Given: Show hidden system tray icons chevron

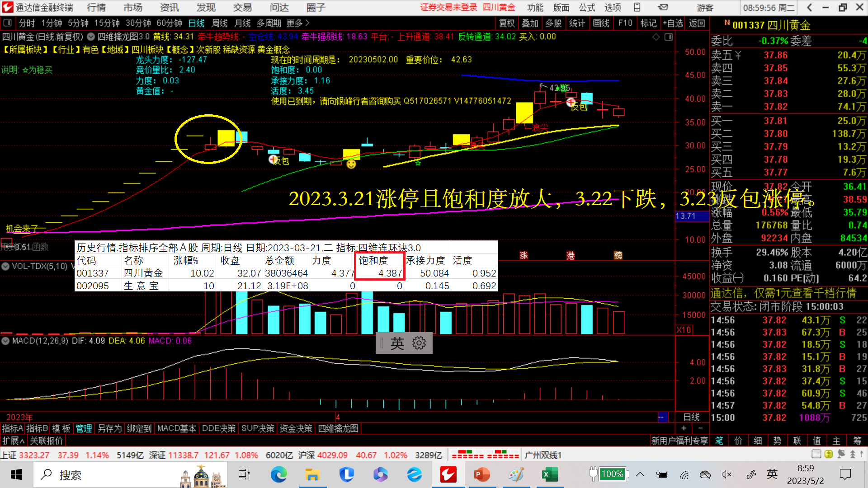Looking at the screenshot, I should (640, 474).
